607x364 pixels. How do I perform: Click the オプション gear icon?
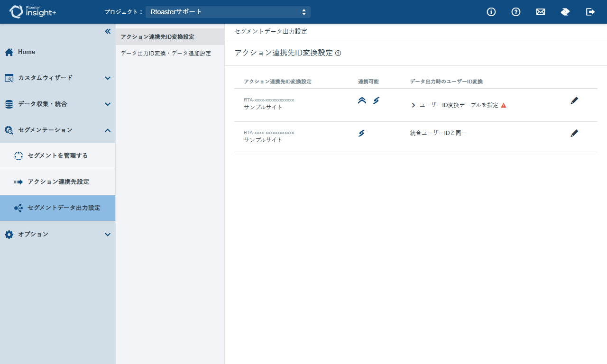9,235
